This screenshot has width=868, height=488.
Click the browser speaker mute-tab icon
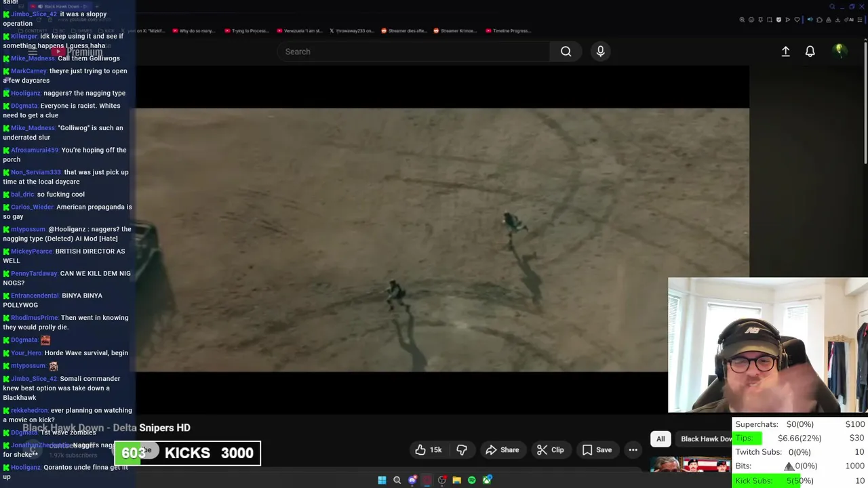[x=810, y=20]
